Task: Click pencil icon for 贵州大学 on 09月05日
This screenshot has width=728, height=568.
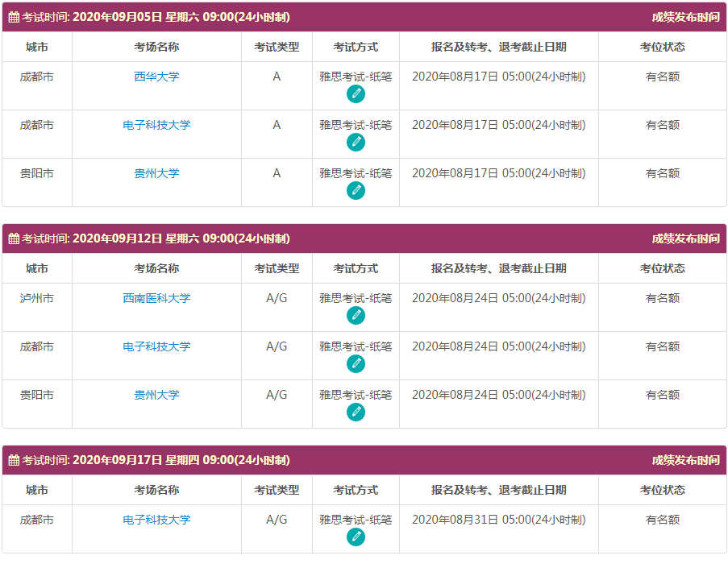Action: click(356, 191)
